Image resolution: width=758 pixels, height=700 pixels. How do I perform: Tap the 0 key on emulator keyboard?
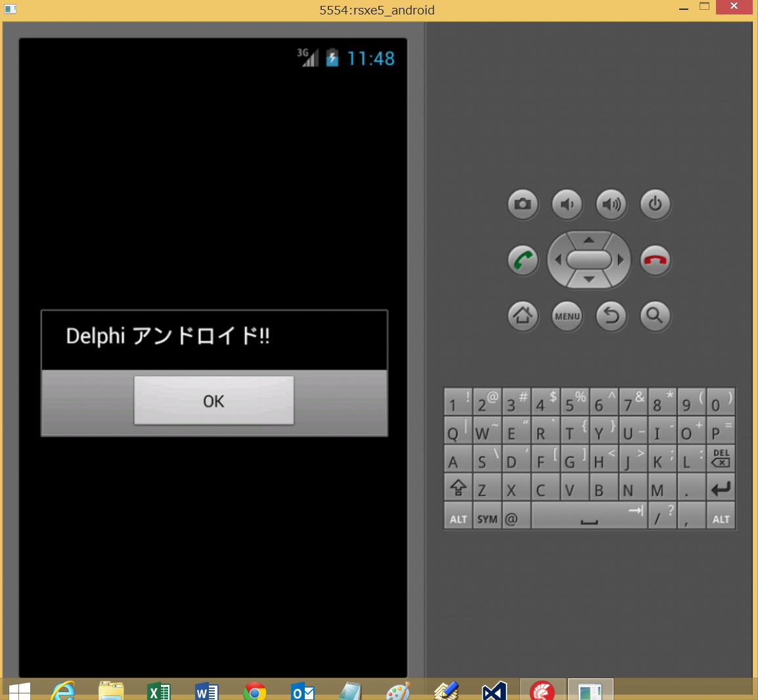(721, 402)
